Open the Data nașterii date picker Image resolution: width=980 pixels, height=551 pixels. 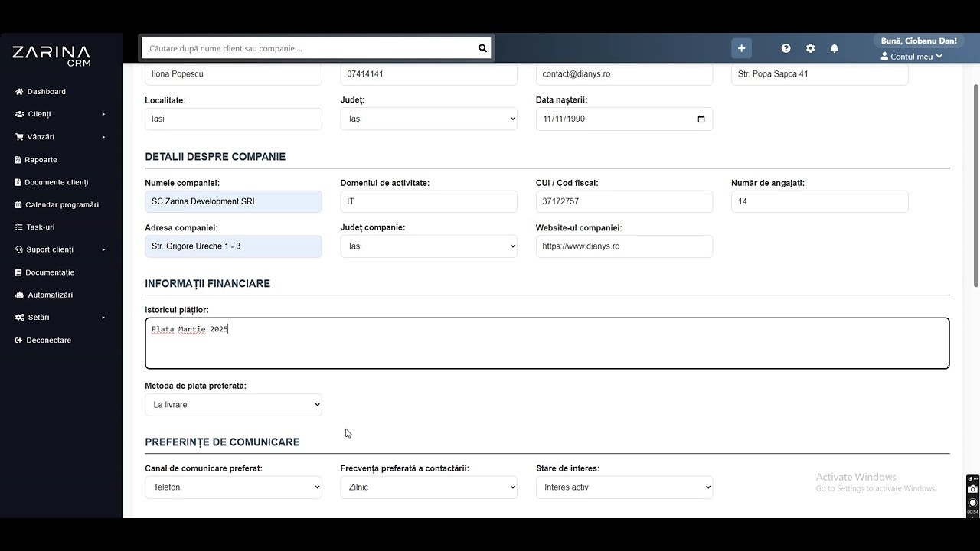[700, 119]
